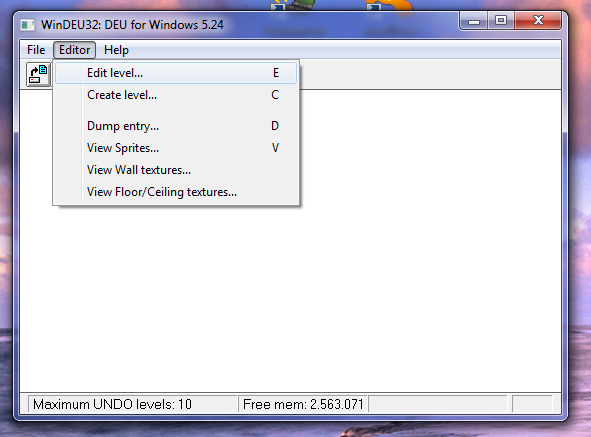Click the open WAD file toolbar icon
The height and width of the screenshot is (437, 591).
coord(39,74)
